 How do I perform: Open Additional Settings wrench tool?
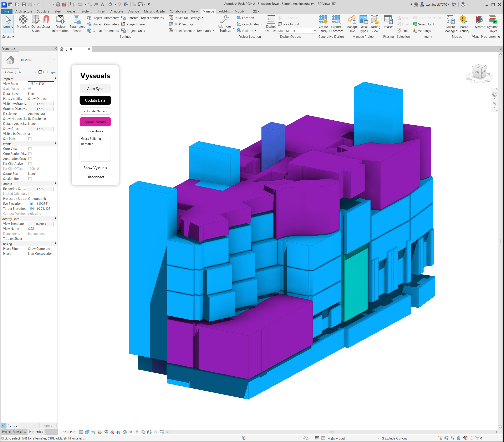[x=225, y=24]
